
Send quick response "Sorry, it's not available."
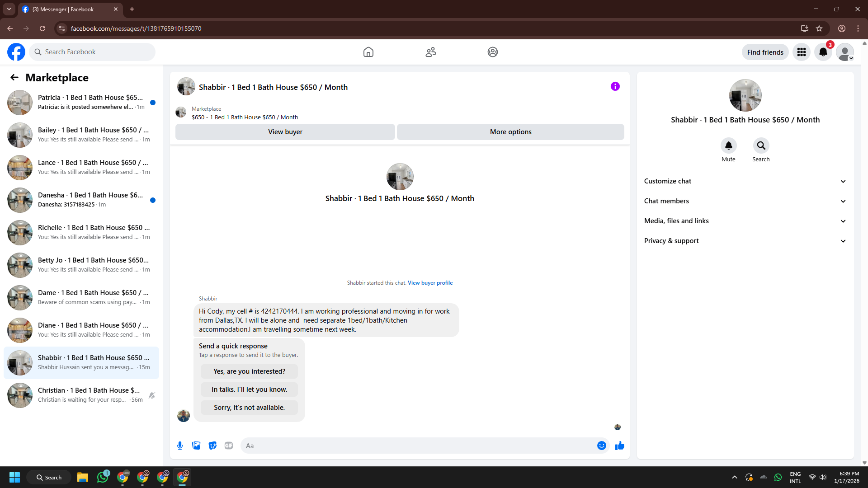coord(249,408)
